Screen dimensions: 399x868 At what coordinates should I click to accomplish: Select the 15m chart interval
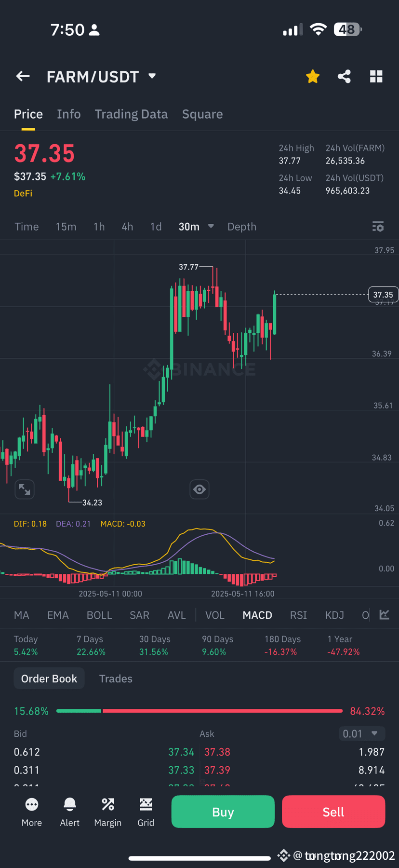click(x=66, y=227)
